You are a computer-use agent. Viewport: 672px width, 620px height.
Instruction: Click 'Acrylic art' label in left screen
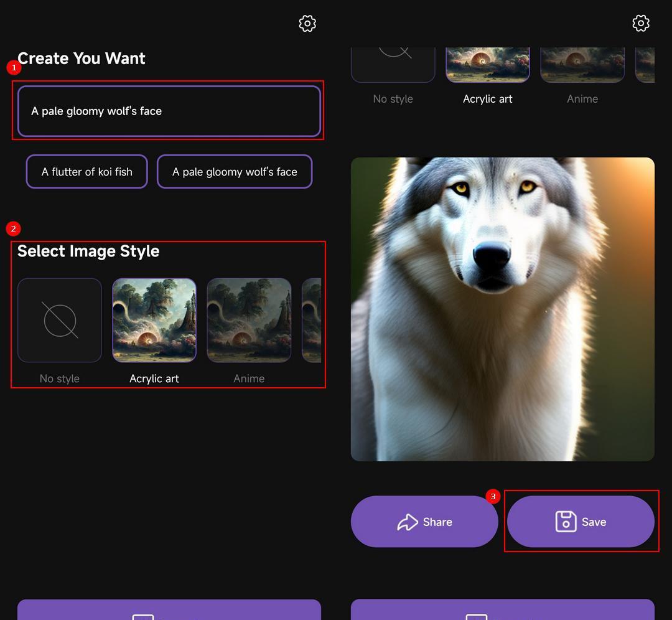154,378
